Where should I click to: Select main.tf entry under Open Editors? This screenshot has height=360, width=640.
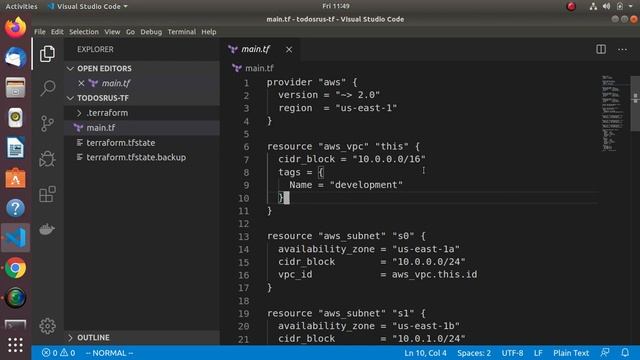coord(142,83)
